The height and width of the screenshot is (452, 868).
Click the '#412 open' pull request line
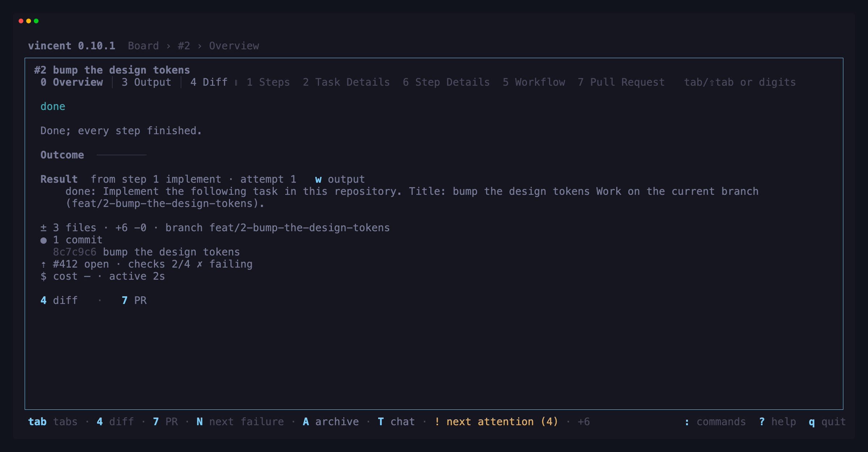click(x=81, y=264)
